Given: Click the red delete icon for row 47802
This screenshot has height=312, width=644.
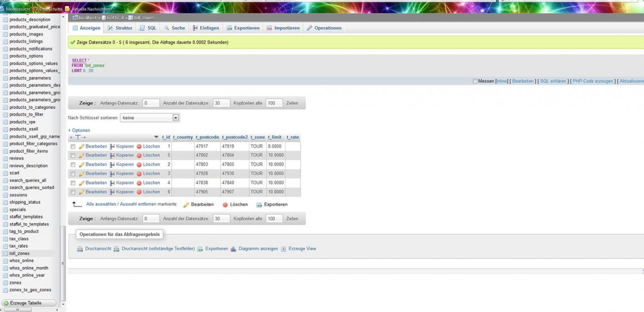Looking at the screenshot, I should pyautogui.click(x=139, y=156).
